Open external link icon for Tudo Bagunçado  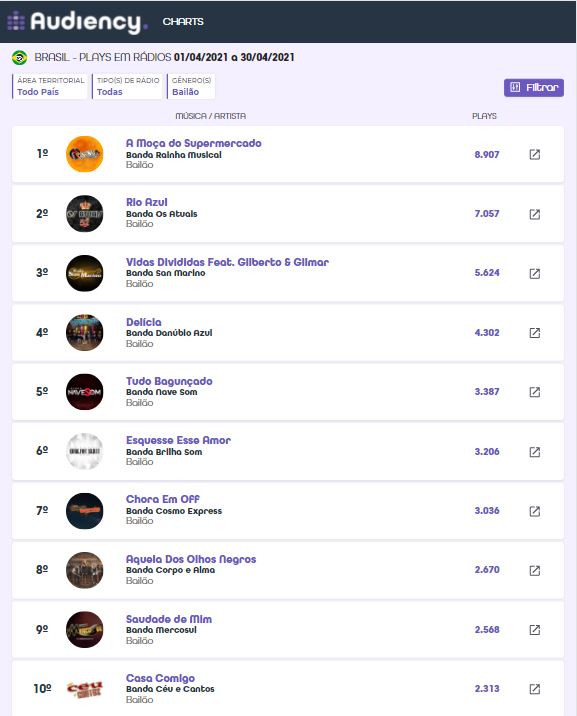(535, 392)
